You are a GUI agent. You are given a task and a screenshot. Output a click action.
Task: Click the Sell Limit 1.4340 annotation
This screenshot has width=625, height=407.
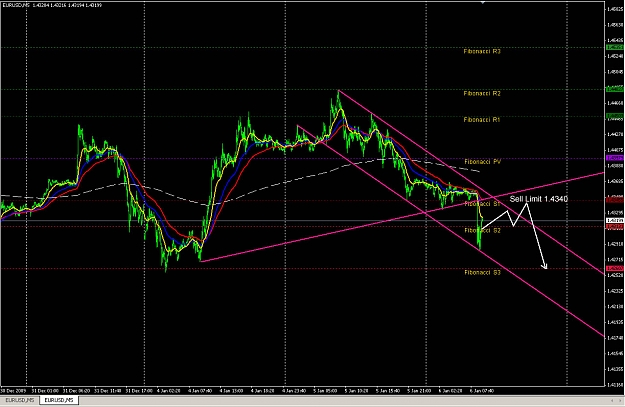point(539,199)
